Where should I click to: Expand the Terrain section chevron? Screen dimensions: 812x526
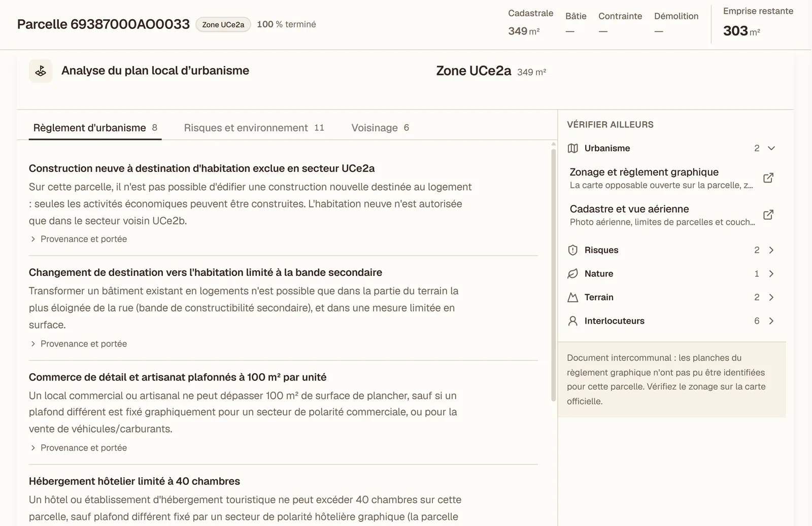(771, 297)
